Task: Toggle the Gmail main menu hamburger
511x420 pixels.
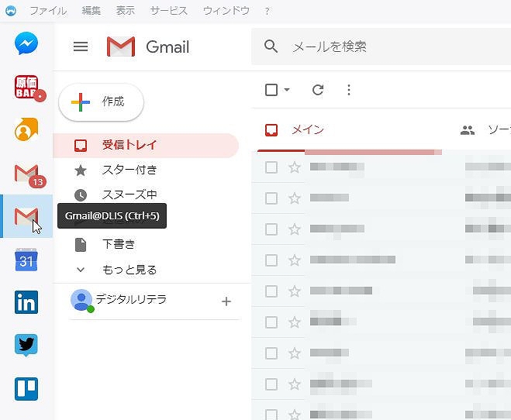Action: pyautogui.click(x=81, y=46)
